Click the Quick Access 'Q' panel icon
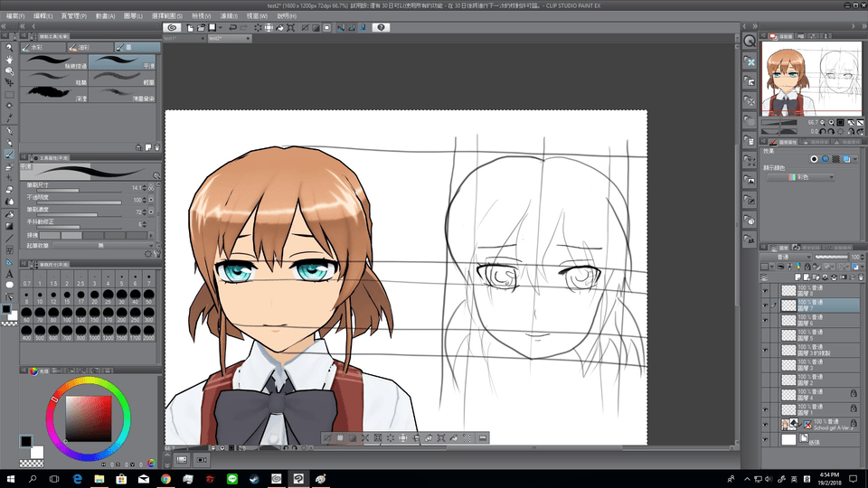Viewport: 868px width, 488px height. click(750, 42)
